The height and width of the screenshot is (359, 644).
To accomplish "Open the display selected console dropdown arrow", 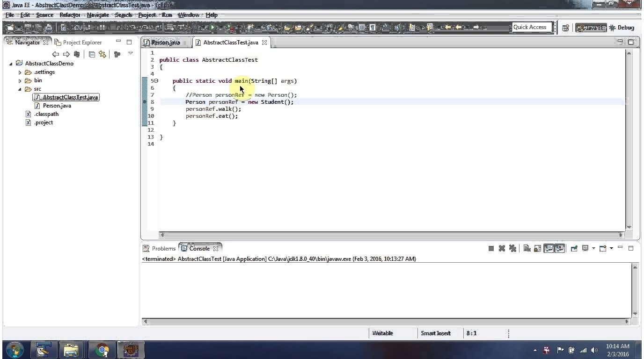I will [x=593, y=248].
